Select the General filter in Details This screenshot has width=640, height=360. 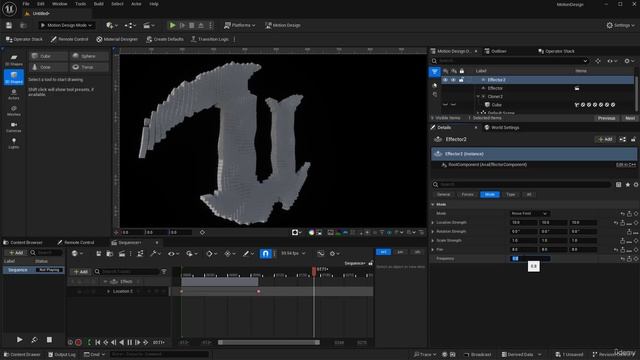point(443,195)
